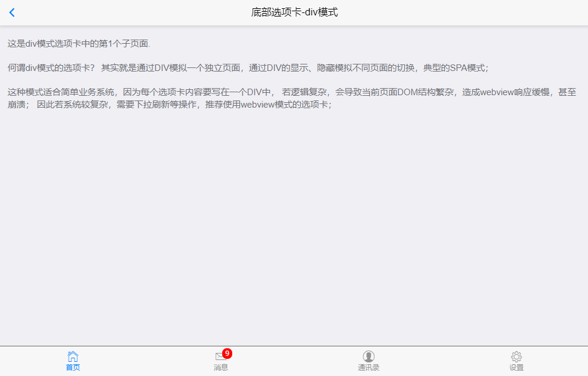Screen dimensions: 588x376
Task: Tap the contacts person icon
Action: pos(368,356)
